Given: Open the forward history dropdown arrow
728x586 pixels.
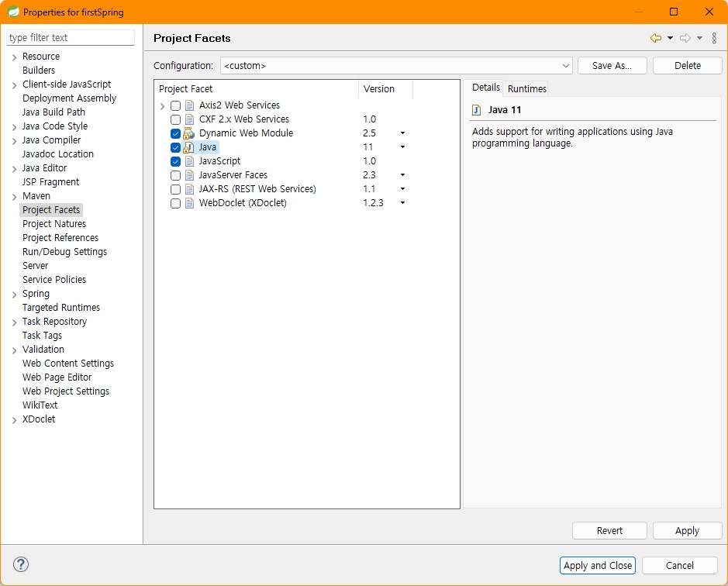Looking at the screenshot, I should pos(699,38).
